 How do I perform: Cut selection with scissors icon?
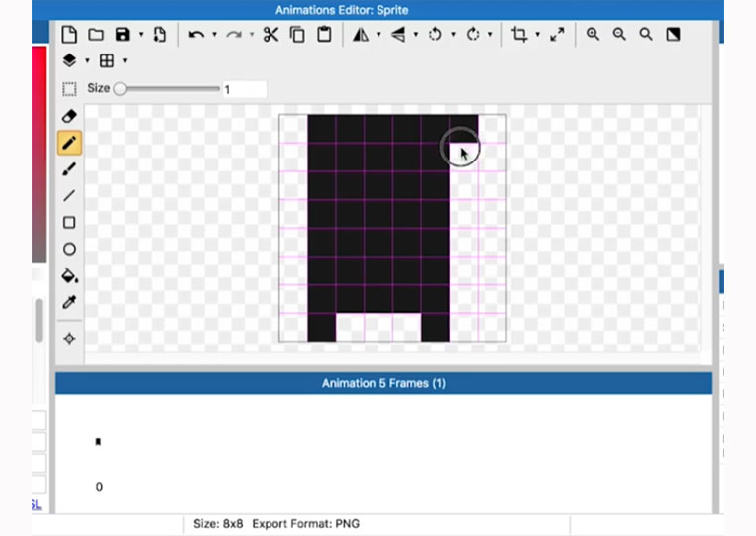pos(270,35)
